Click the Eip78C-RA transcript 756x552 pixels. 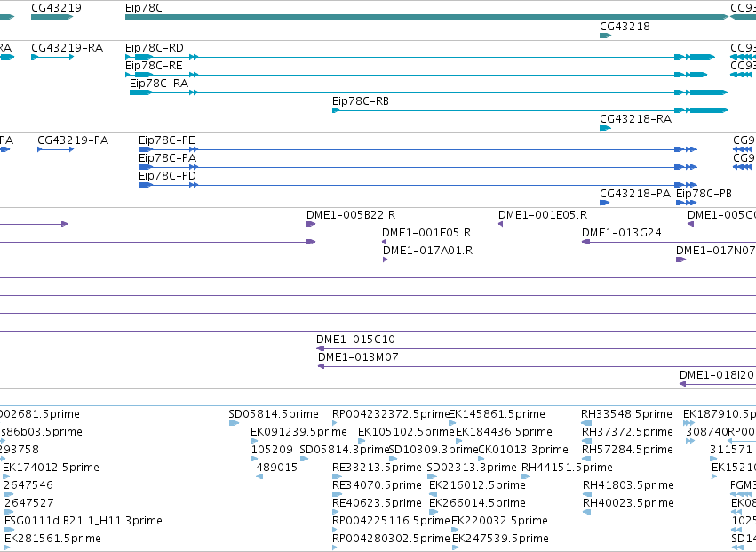coord(428,92)
